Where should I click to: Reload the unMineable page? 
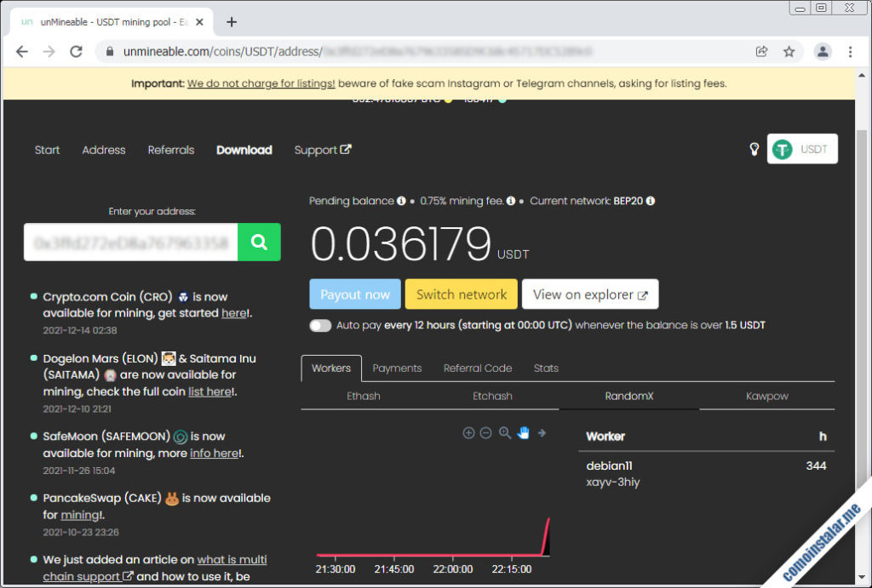tap(76, 52)
